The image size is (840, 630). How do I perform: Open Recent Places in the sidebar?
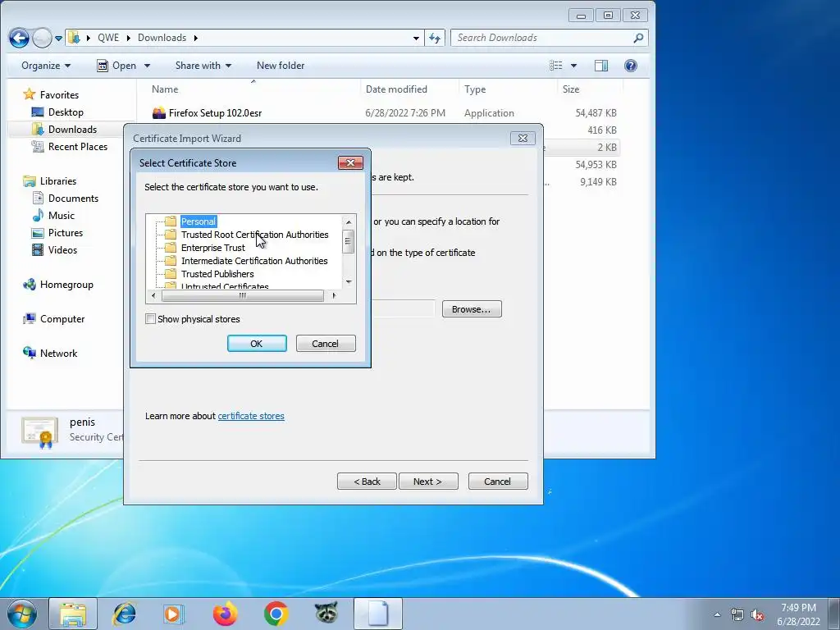pyautogui.click(x=78, y=146)
